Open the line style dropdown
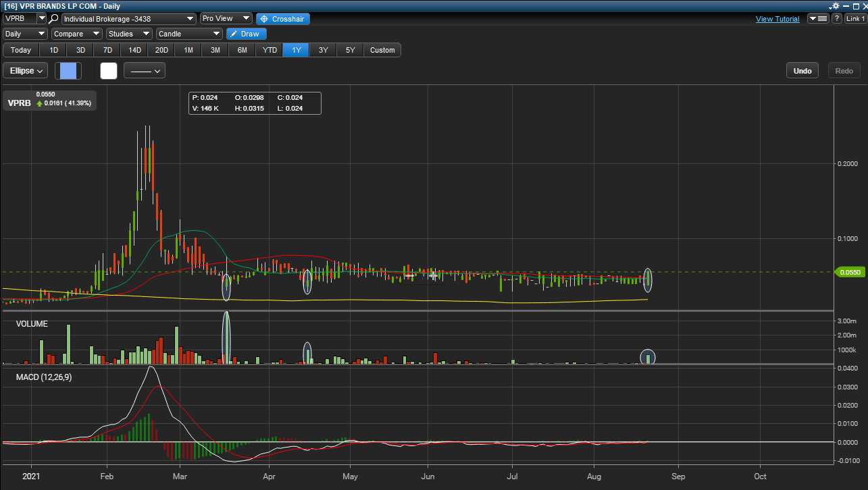Image resolution: width=868 pixels, height=490 pixels. tap(145, 70)
